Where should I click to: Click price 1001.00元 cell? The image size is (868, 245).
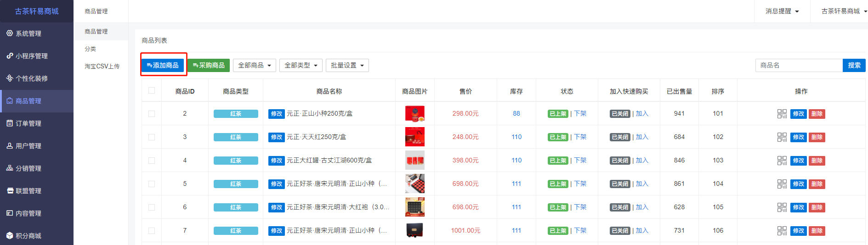[x=465, y=230]
